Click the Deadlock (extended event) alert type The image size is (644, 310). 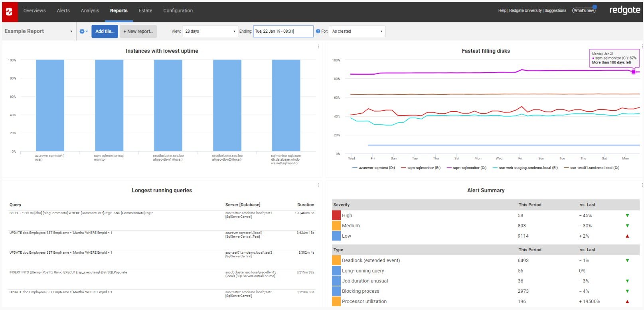point(371,260)
